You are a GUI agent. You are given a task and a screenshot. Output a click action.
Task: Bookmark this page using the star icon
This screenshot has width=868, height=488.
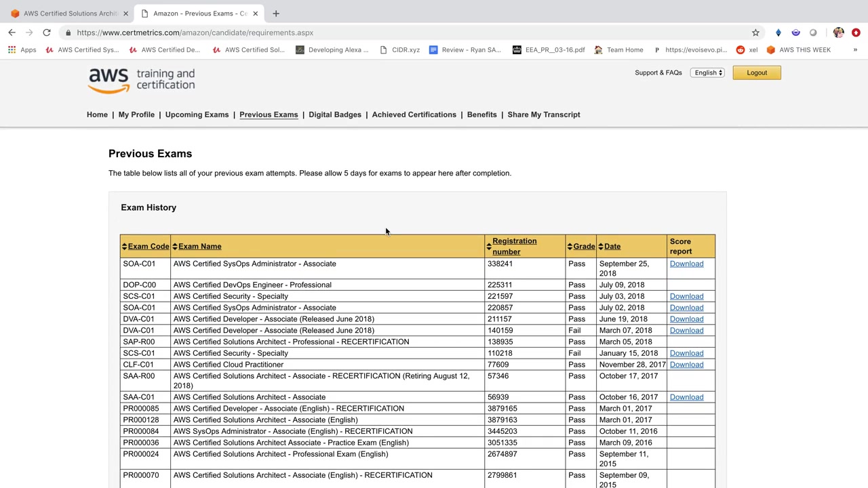(755, 33)
